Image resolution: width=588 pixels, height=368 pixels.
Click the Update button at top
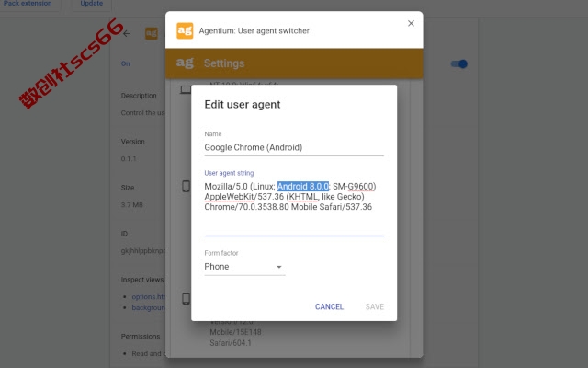[x=92, y=4]
